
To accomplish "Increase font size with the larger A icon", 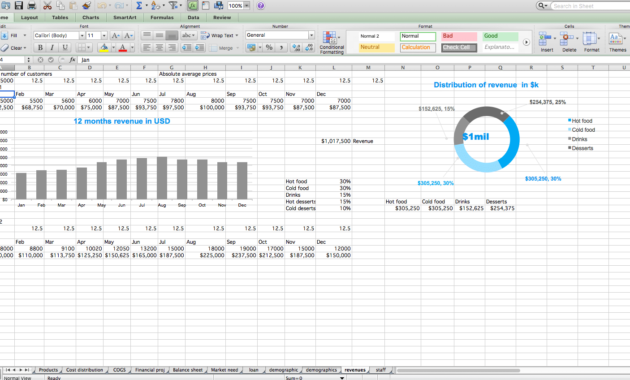I will click(x=116, y=35).
